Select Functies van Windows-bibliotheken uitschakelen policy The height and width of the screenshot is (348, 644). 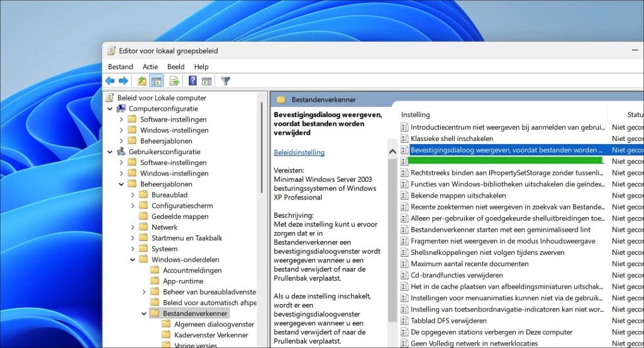point(508,184)
